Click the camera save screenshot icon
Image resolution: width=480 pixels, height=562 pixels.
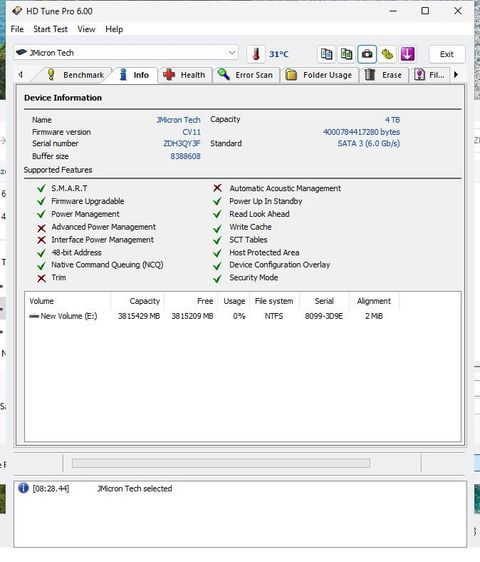pos(367,54)
